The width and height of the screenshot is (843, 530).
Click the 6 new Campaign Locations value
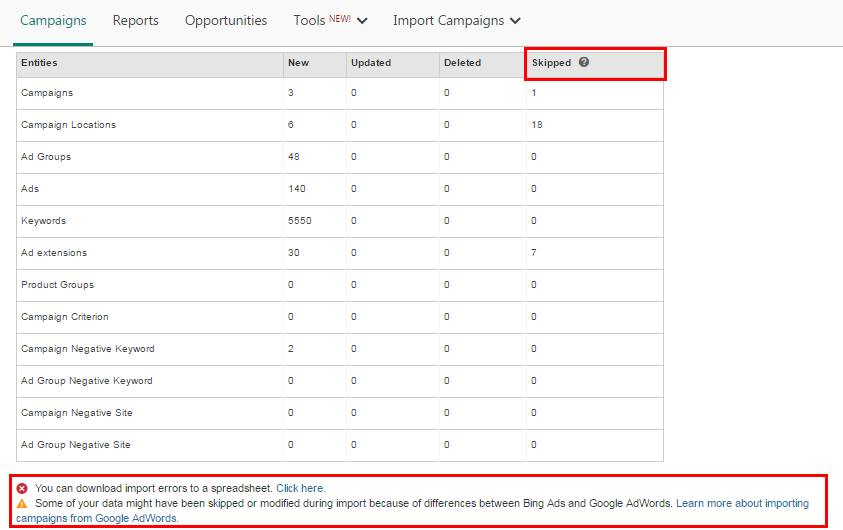tap(291, 125)
